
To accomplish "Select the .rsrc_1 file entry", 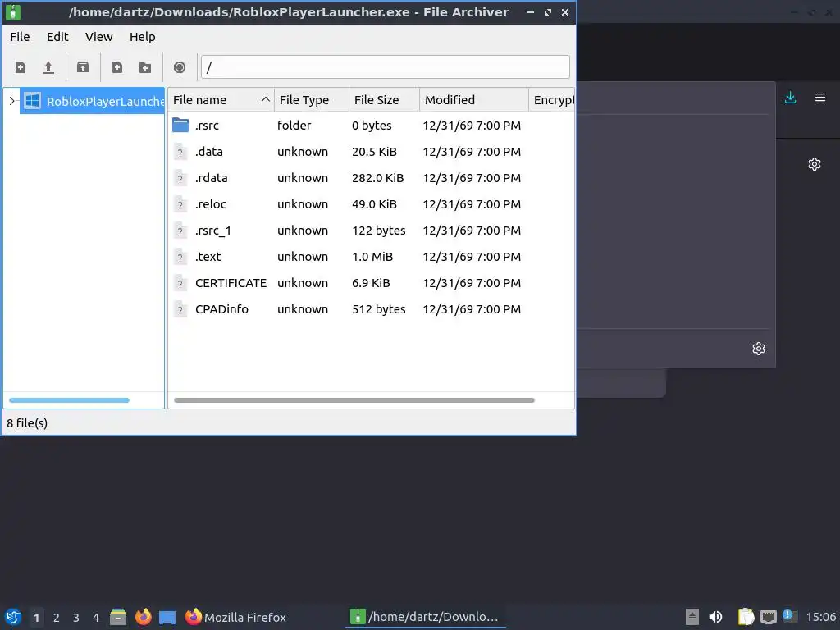I will pyautogui.click(x=213, y=231).
